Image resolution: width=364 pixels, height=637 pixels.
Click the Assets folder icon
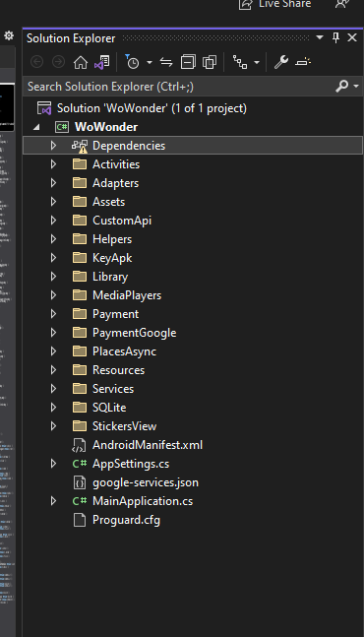tap(80, 202)
